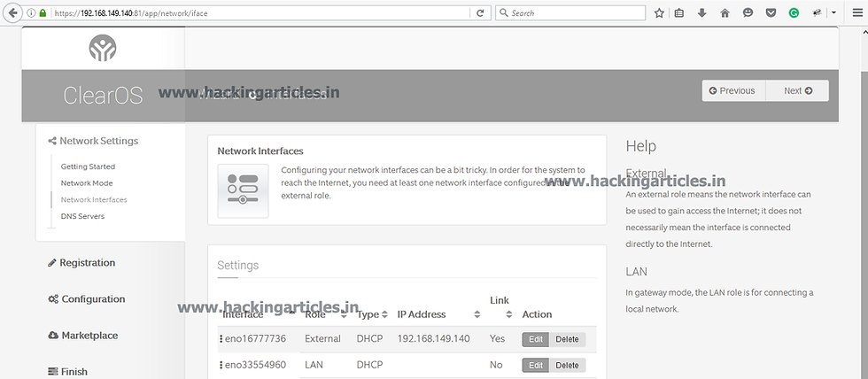Click the eno16777736 interface name

point(256,338)
